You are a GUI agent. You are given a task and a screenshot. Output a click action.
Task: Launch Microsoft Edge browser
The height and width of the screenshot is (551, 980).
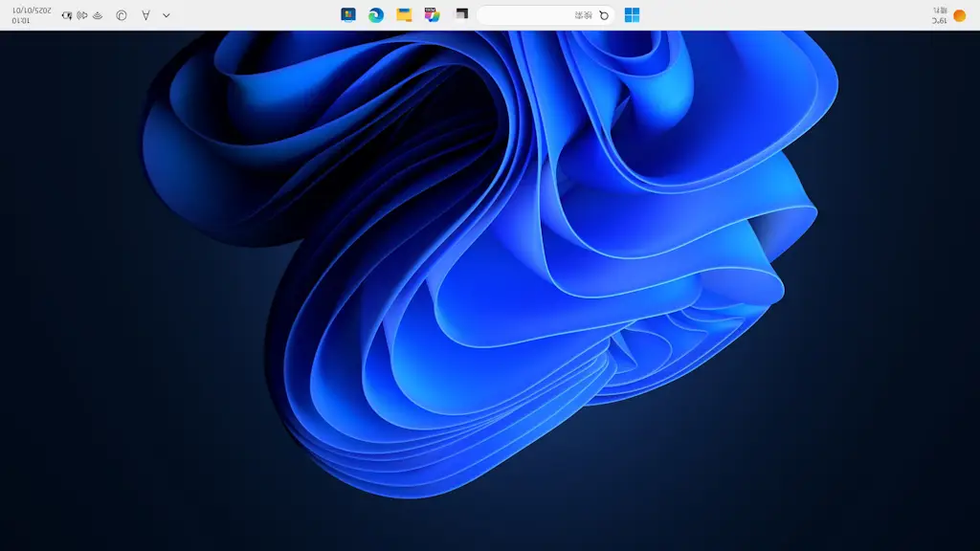point(376,15)
